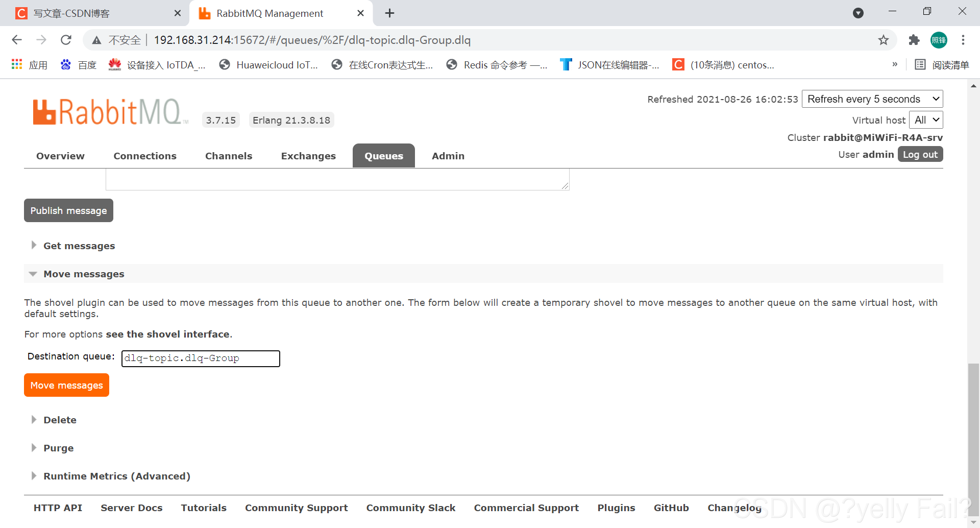The width and height of the screenshot is (980, 528).
Task: Open the Overview tab
Action: point(60,156)
